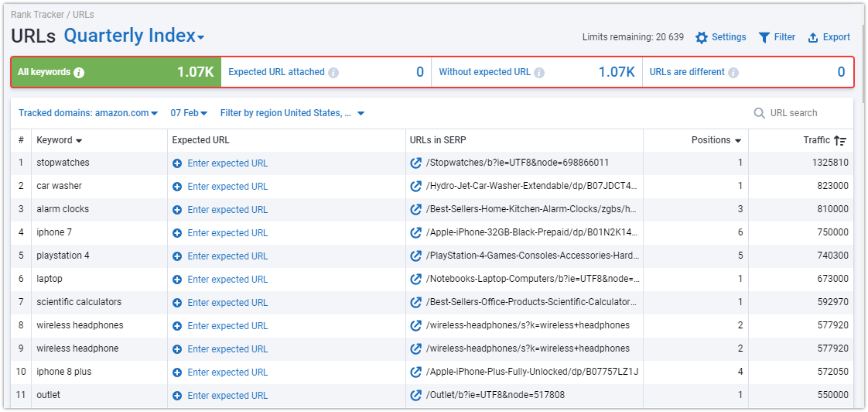Viewport: 868px width, 412px height.
Task: Open the /Outlet/b?ie=UTF8&node=517808 URL link
Action: pos(495,396)
